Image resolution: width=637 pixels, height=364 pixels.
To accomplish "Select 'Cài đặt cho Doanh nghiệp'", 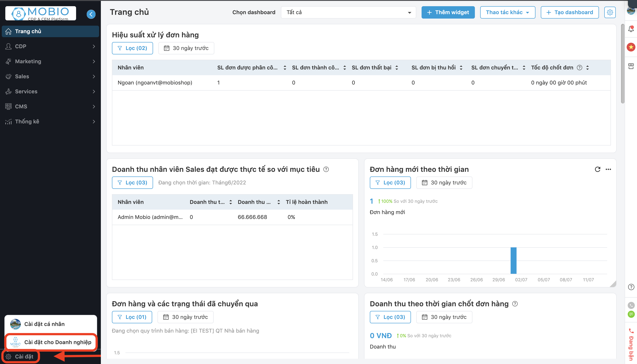I will pyautogui.click(x=51, y=342).
